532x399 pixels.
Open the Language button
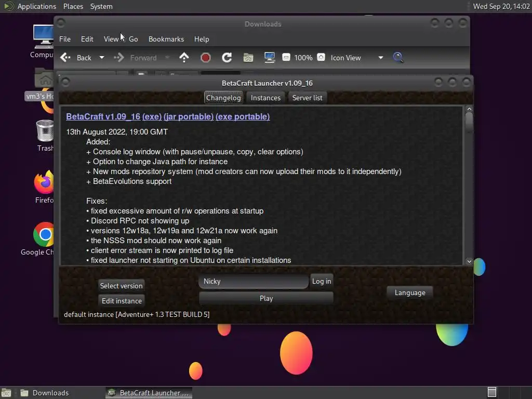tap(410, 292)
